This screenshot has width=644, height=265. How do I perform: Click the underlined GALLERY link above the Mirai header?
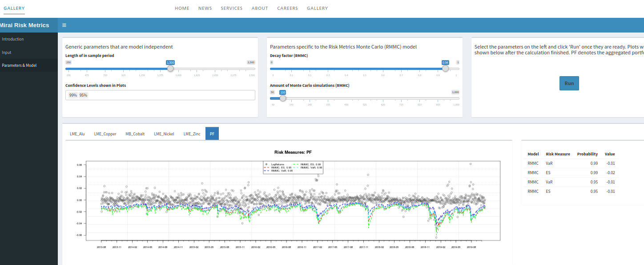click(x=14, y=8)
